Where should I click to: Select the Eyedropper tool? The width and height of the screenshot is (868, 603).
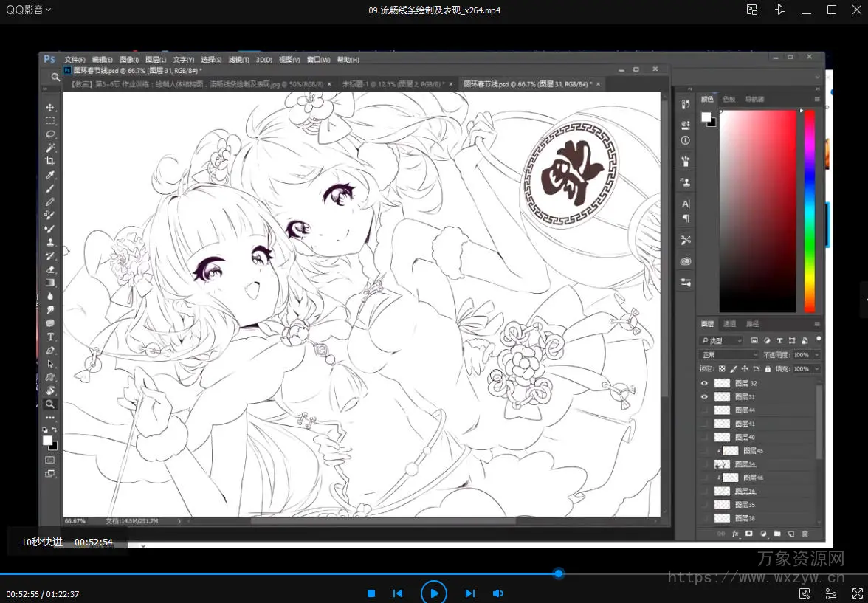tap(50, 175)
